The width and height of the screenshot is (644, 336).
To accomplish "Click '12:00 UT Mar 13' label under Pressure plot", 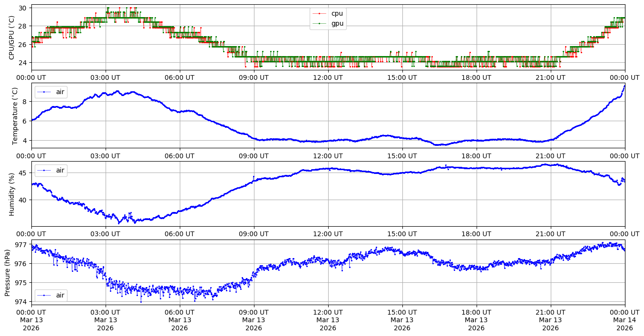I will [x=328, y=319].
